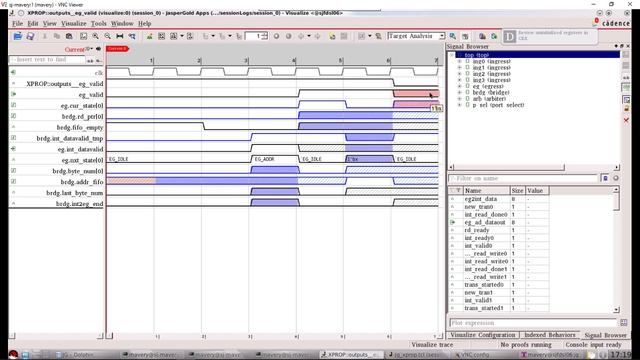The width and height of the screenshot is (640, 360).
Task: Open a file using the folder icon
Action: [18, 36]
